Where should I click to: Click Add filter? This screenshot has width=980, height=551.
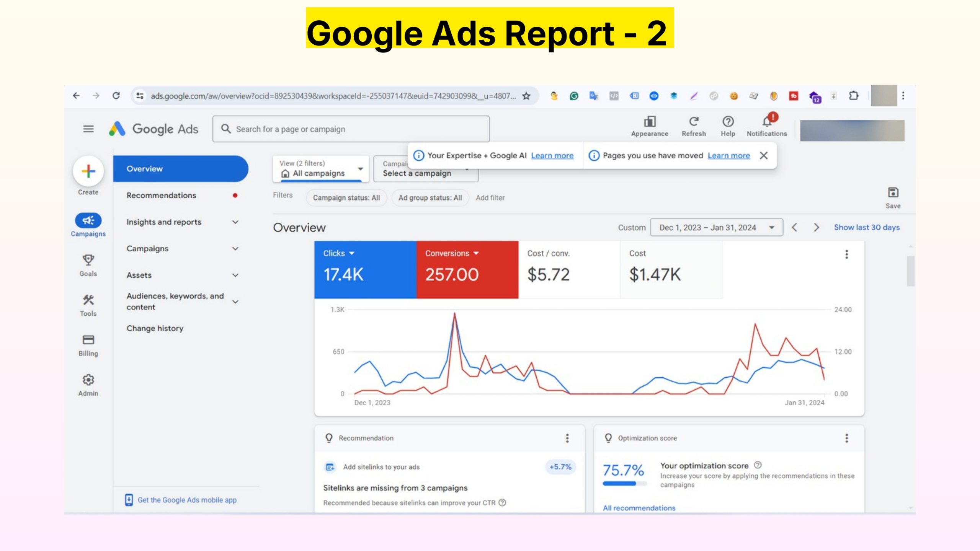click(x=490, y=198)
